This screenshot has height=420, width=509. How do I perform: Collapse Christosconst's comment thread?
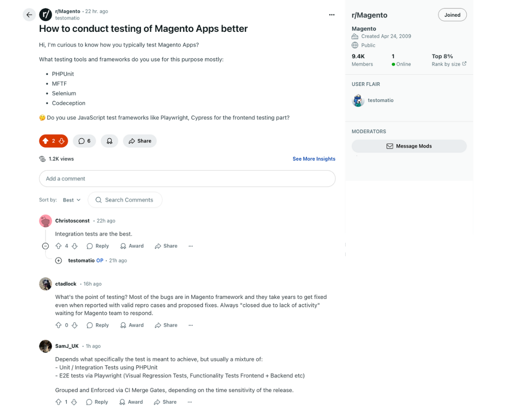pos(45,246)
